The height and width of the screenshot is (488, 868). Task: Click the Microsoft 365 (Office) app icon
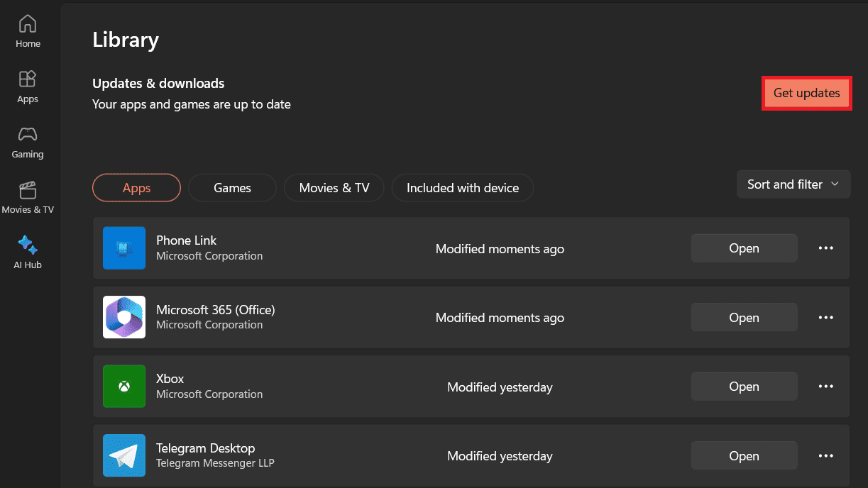tap(124, 317)
